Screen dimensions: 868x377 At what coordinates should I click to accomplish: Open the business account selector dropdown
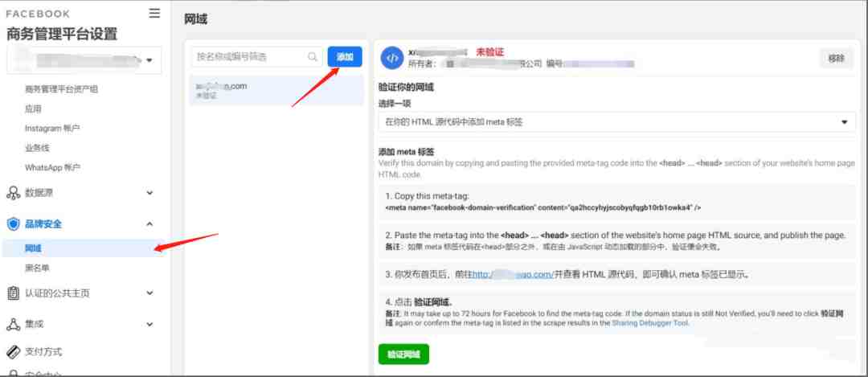(x=84, y=60)
